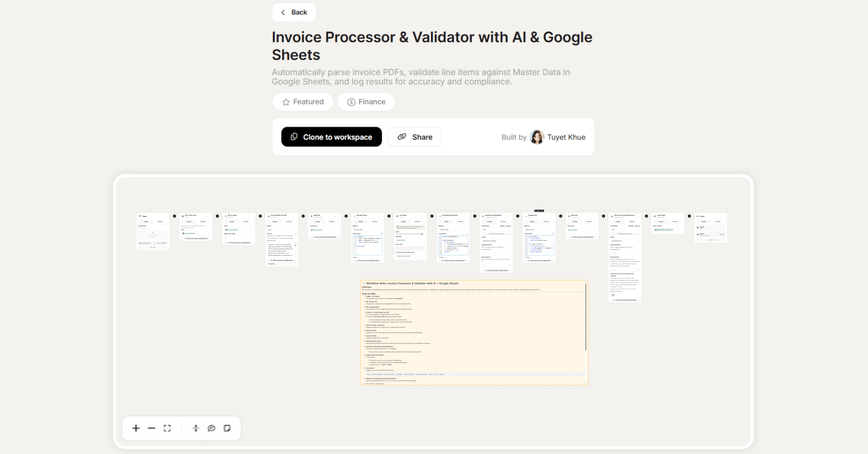
Task: Click the Invoice PDF upload area in Trigger
Action: coord(153,235)
